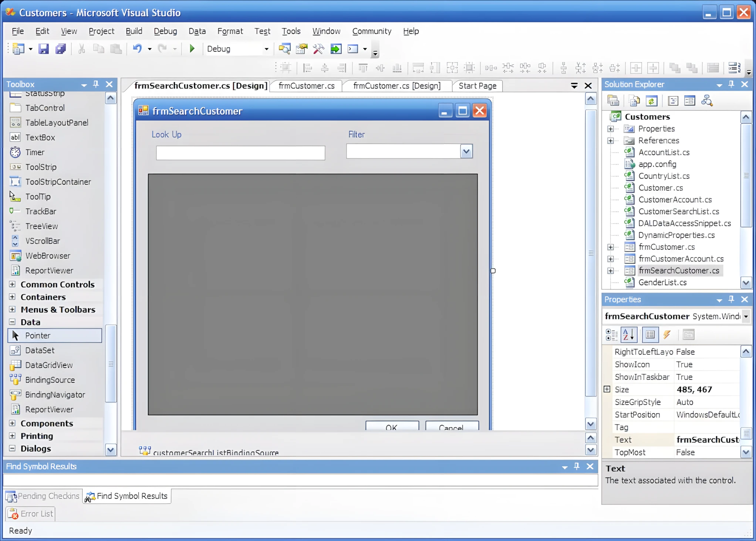Screen dimensions: 756x541
Task: Click the Events lightning bolt icon
Action: click(667, 335)
